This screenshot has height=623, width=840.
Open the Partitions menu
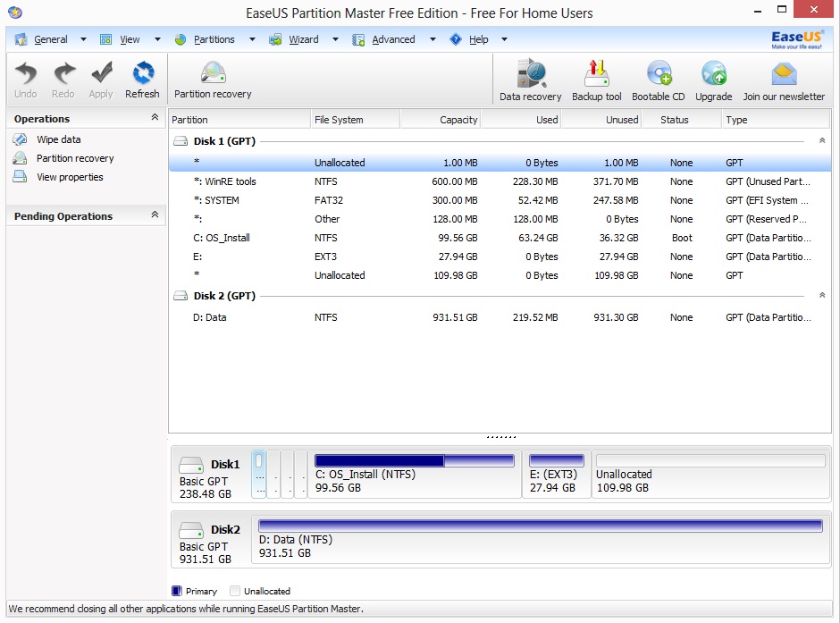click(214, 39)
